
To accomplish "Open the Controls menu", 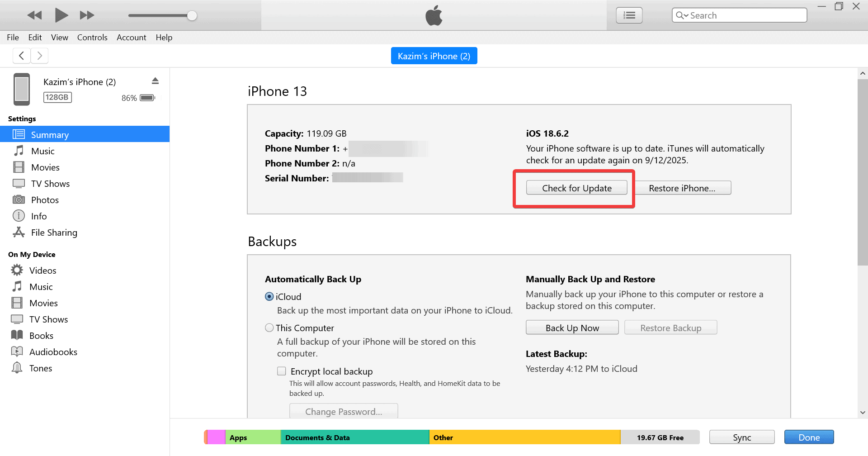I will (x=92, y=38).
